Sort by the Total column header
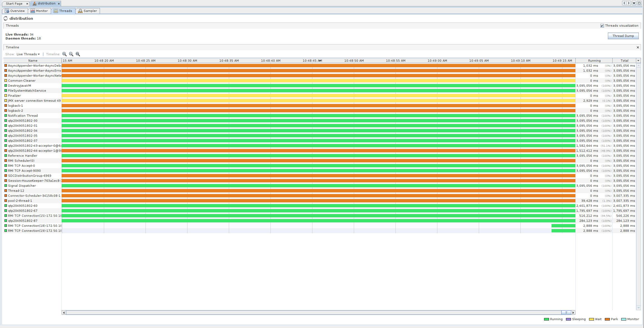Screen dimensions: 644x328 tap(624, 61)
